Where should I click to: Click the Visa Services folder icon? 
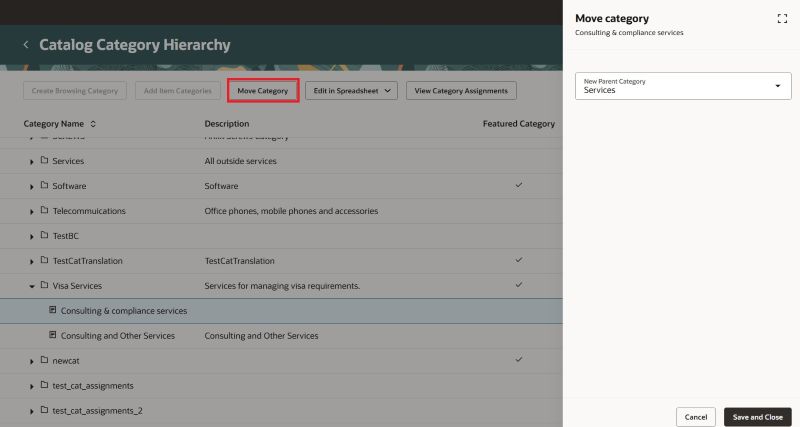[x=44, y=285]
